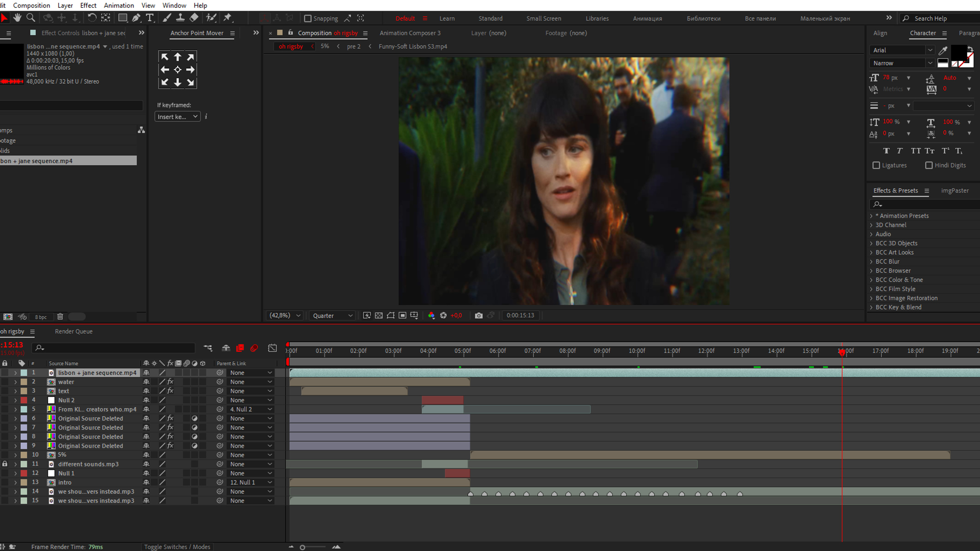Click Toggle Switches / Modes button
This screenshot has width=980, height=551.
click(177, 547)
